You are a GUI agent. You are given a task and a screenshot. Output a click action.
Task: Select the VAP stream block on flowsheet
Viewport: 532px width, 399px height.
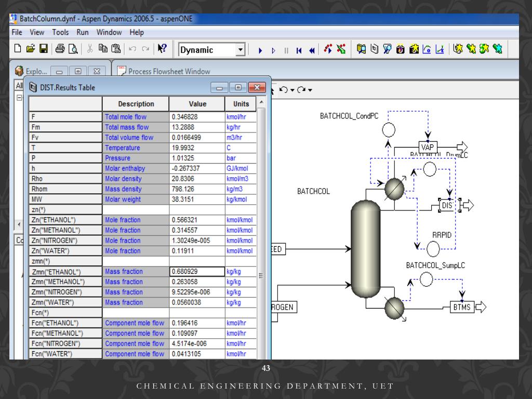(x=428, y=147)
